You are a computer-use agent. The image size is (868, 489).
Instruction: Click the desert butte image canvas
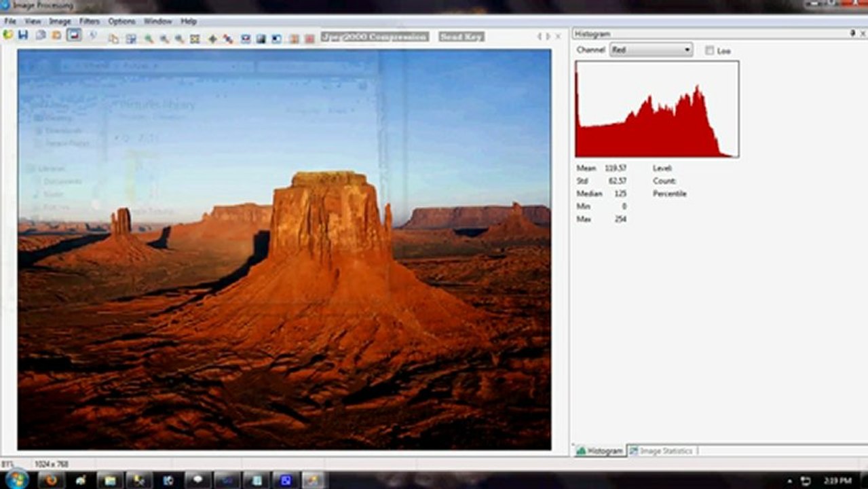tap(284, 249)
